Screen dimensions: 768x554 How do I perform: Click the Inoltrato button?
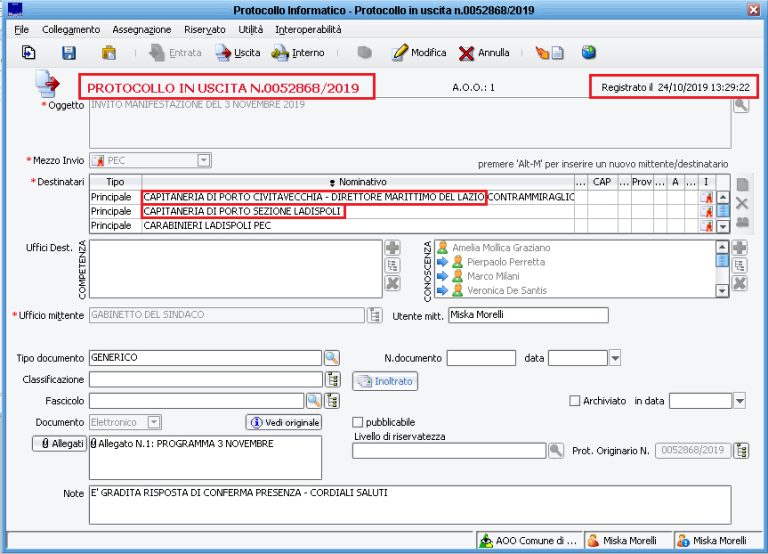coord(385,381)
